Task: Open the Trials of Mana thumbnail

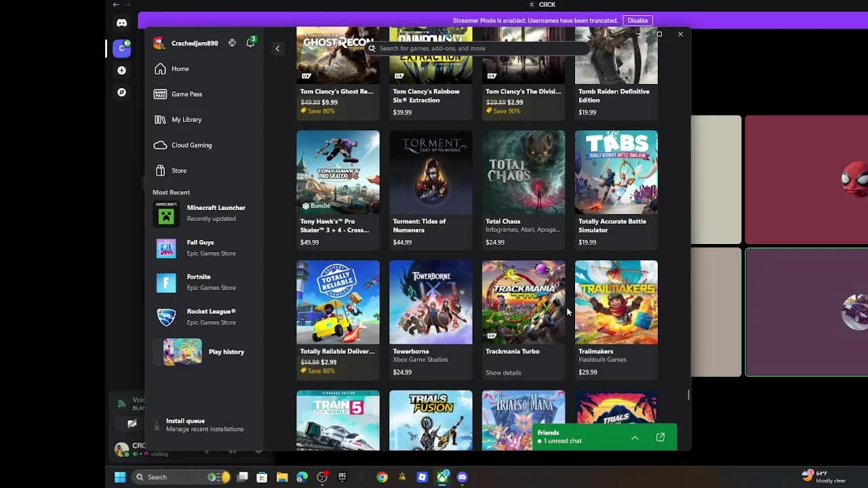Action: click(524, 420)
